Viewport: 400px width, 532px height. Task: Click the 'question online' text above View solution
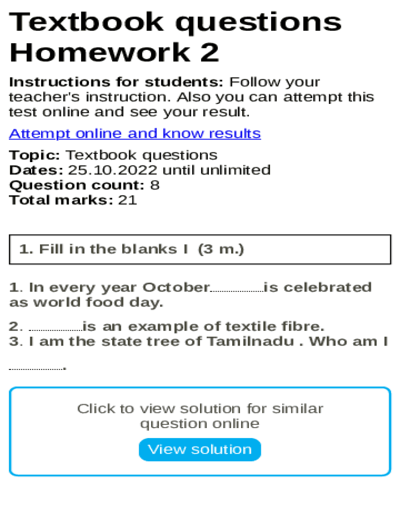(x=199, y=424)
